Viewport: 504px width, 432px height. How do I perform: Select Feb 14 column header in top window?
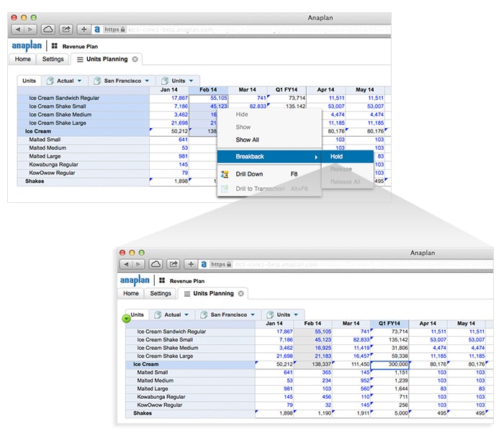point(208,90)
